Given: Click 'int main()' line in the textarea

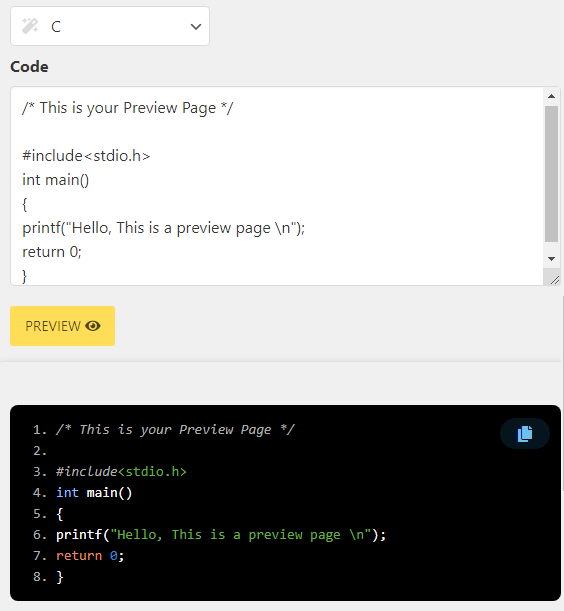Looking at the screenshot, I should [x=56, y=180].
